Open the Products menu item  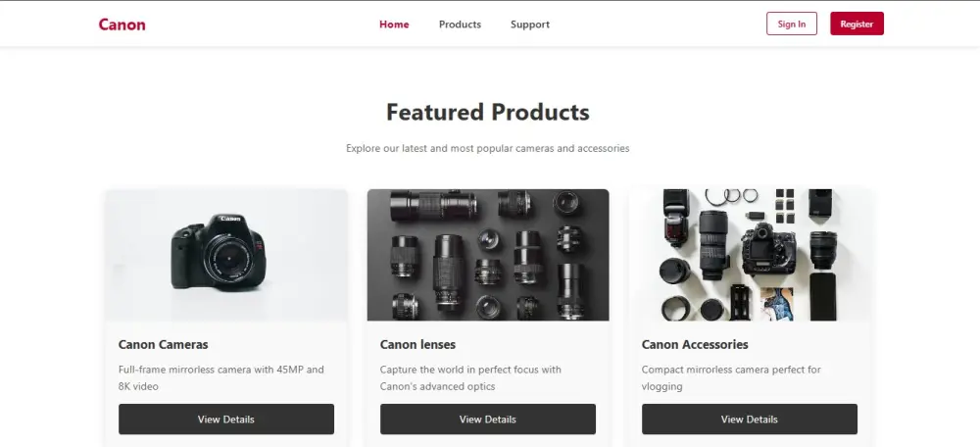[460, 25]
